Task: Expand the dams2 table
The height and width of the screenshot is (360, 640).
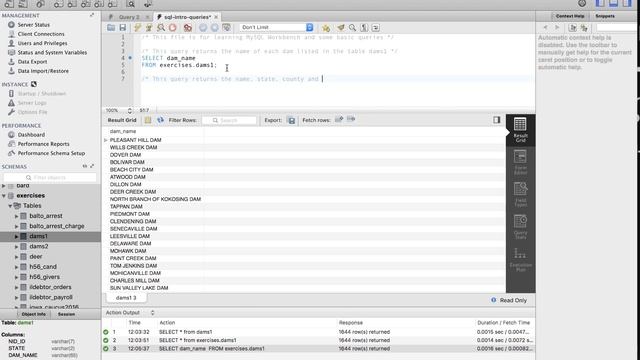Action: [x=16, y=247]
